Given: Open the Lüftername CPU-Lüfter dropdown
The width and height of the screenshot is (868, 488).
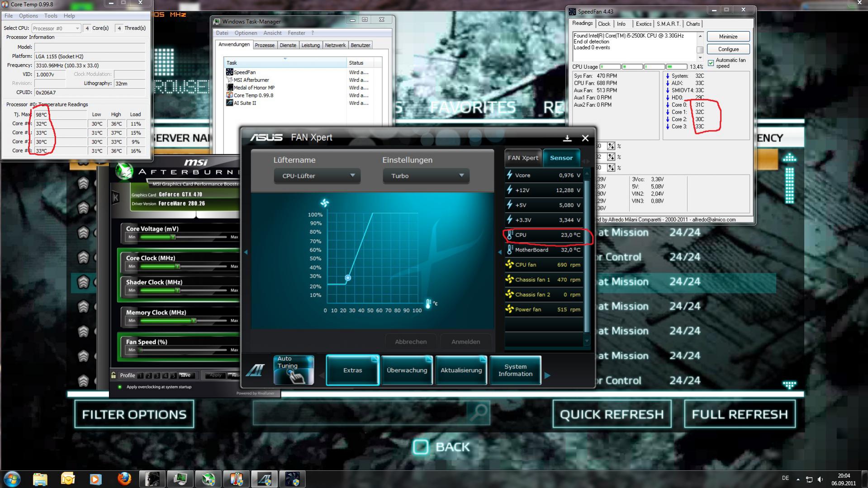Looking at the screenshot, I should click(x=317, y=175).
